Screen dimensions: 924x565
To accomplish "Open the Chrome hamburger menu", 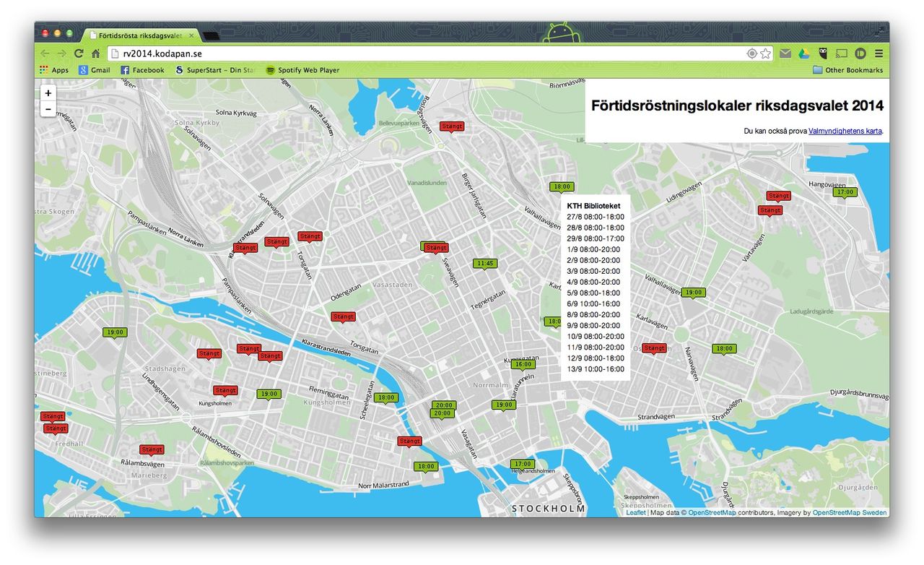I will click(x=879, y=53).
